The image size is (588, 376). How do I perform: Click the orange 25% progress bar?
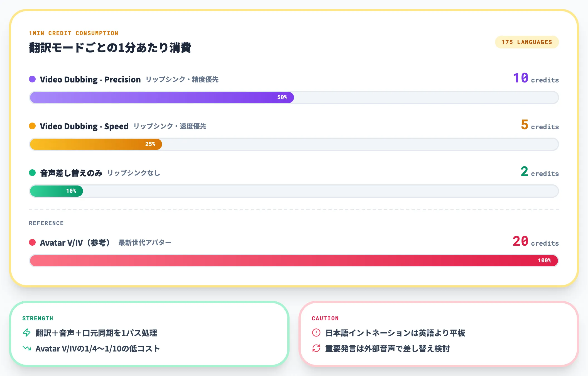point(96,144)
